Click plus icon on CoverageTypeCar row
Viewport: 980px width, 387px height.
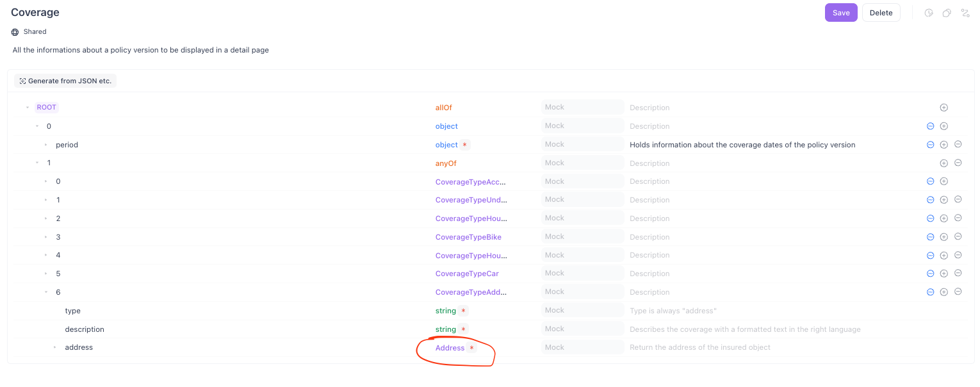click(943, 274)
